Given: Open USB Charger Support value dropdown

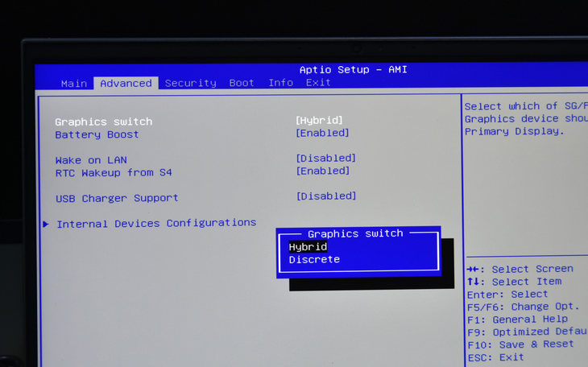Looking at the screenshot, I should (325, 196).
